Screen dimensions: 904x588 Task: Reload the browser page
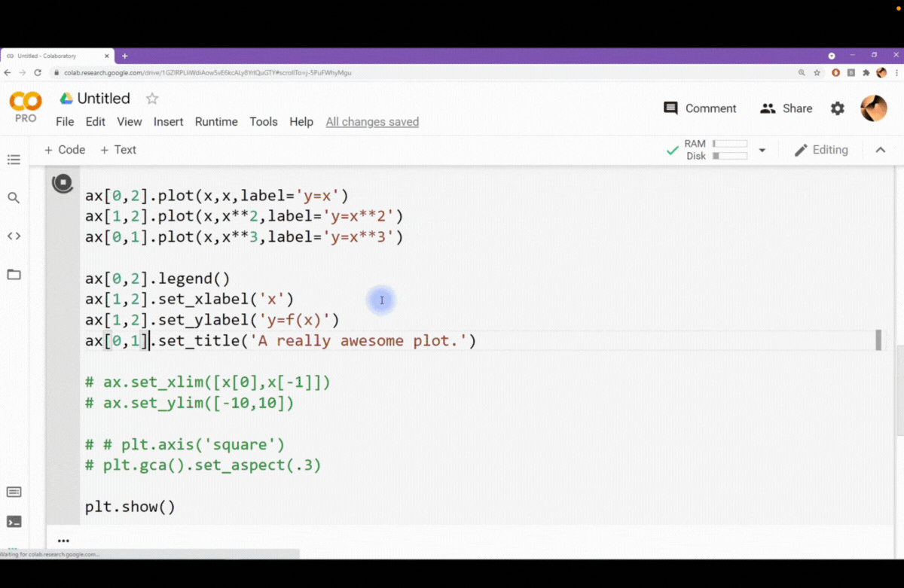point(38,73)
